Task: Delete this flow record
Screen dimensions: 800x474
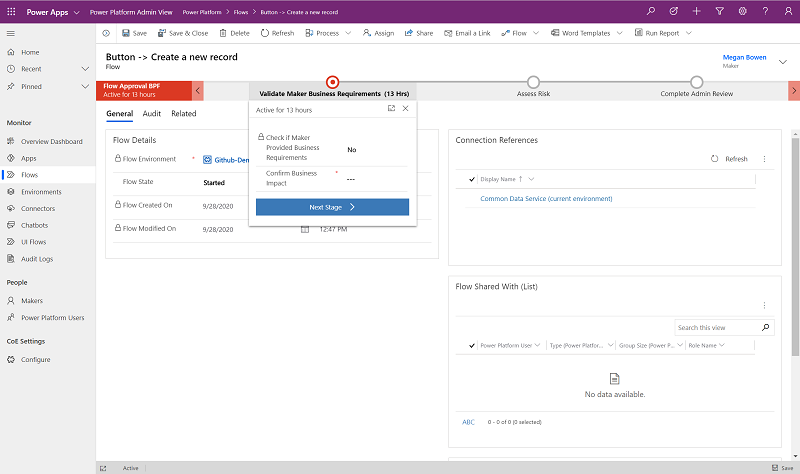Action: pyautogui.click(x=234, y=33)
